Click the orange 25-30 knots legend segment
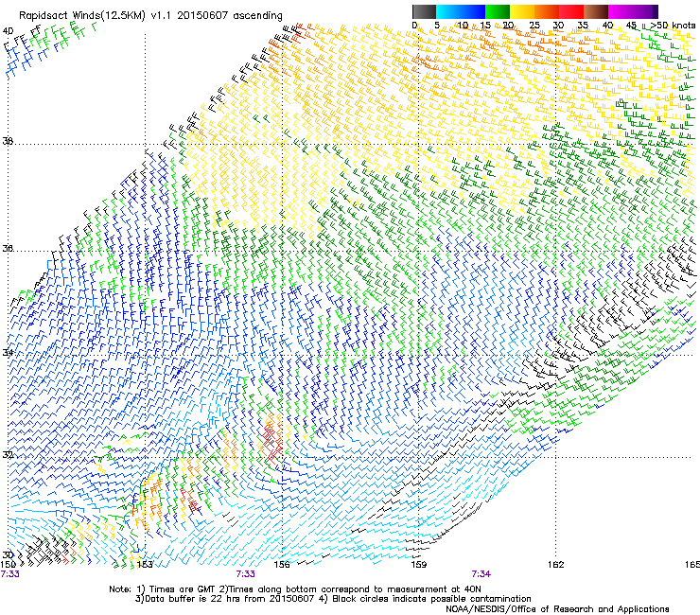Screen dimensions: 700x615 click(x=547, y=11)
